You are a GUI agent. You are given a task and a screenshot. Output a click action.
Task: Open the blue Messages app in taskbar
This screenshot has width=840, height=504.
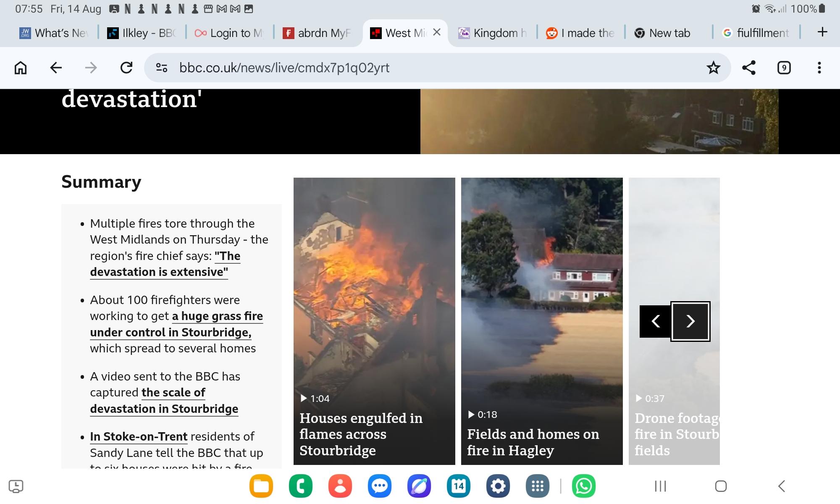tap(379, 486)
